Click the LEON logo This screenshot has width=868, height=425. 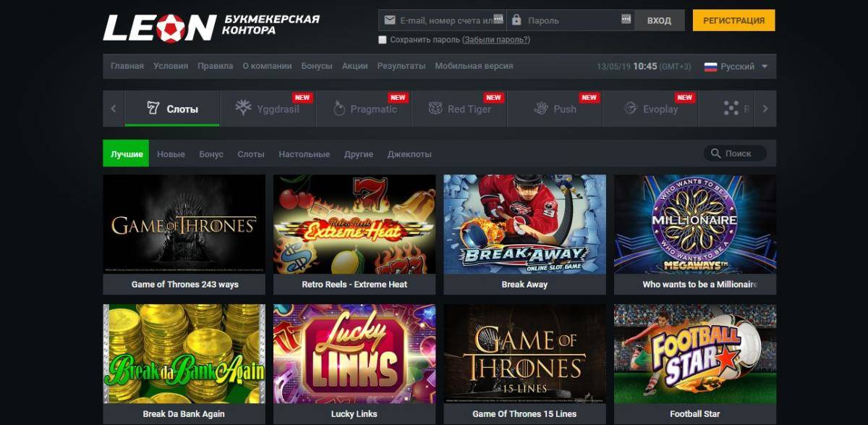pos(160,27)
